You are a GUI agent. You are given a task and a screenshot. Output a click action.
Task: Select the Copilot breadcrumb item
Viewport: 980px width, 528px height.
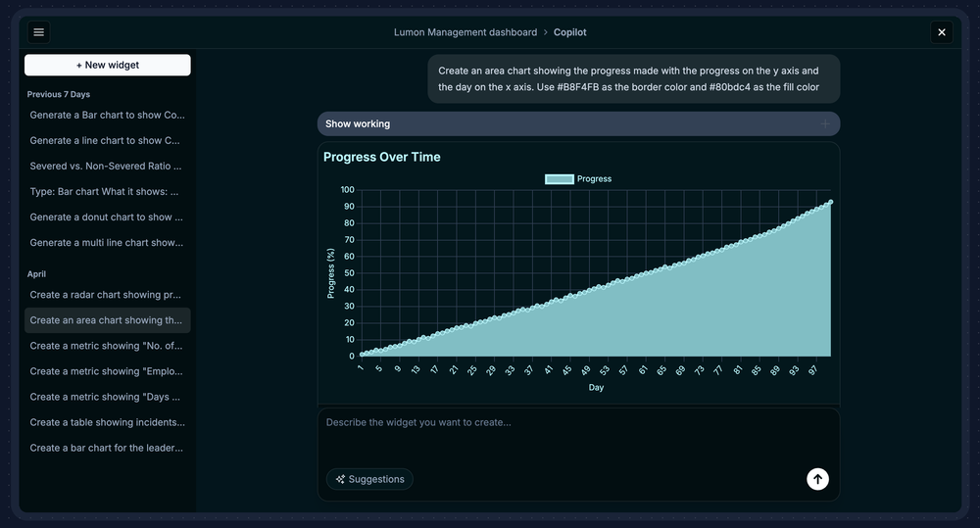click(x=569, y=32)
